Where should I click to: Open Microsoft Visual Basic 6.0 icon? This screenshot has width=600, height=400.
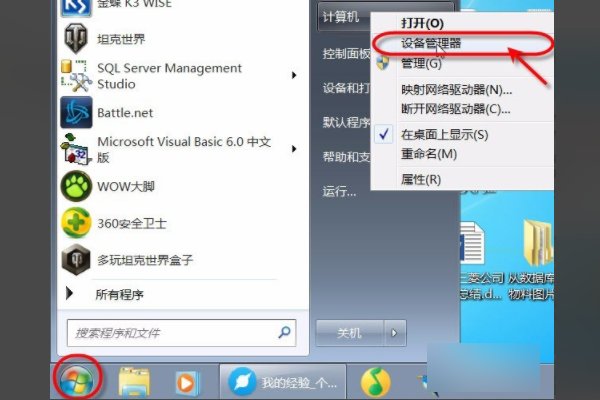click(x=76, y=149)
